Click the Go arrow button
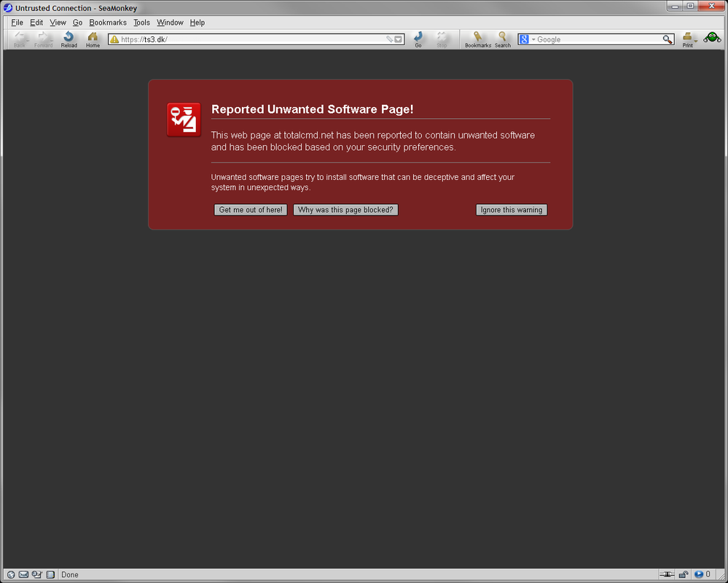728x583 pixels. click(x=418, y=39)
